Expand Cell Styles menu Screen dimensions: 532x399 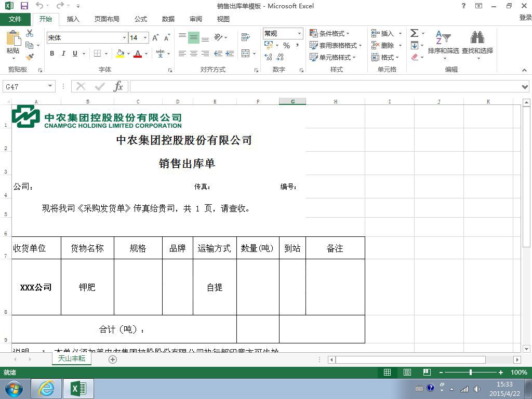(x=332, y=57)
